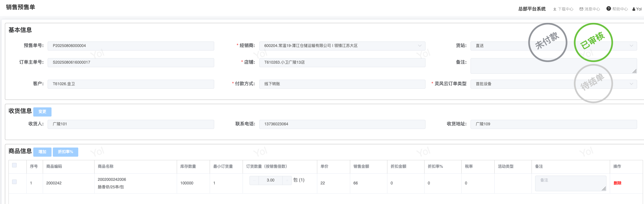
Task: Expand the 灵风云订单类型 dropdown
Action: (631, 84)
